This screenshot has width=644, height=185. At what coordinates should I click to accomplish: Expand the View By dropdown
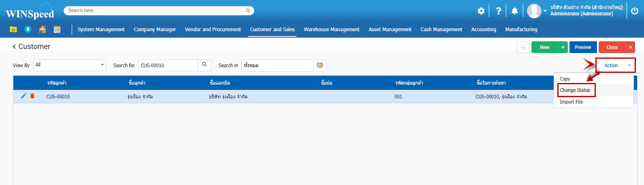(102, 65)
